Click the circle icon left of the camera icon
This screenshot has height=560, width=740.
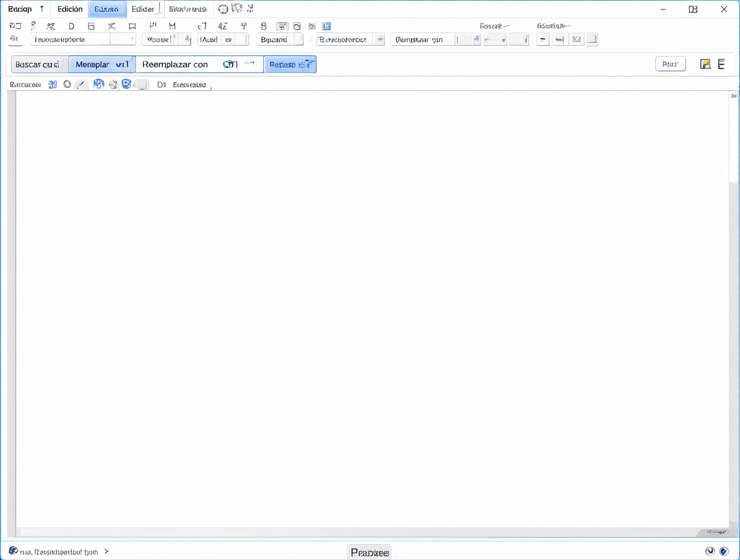(x=297, y=26)
